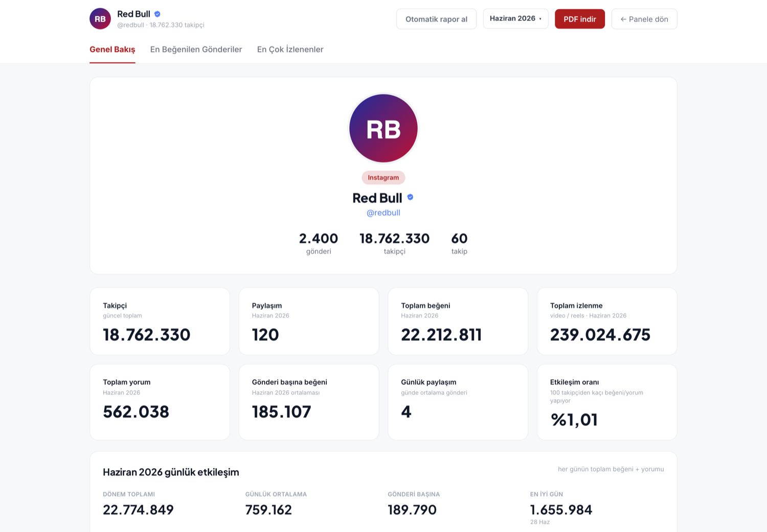Select the Takipçi stat card
Screen dimensions: 767x532
click(x=160, y=321)
